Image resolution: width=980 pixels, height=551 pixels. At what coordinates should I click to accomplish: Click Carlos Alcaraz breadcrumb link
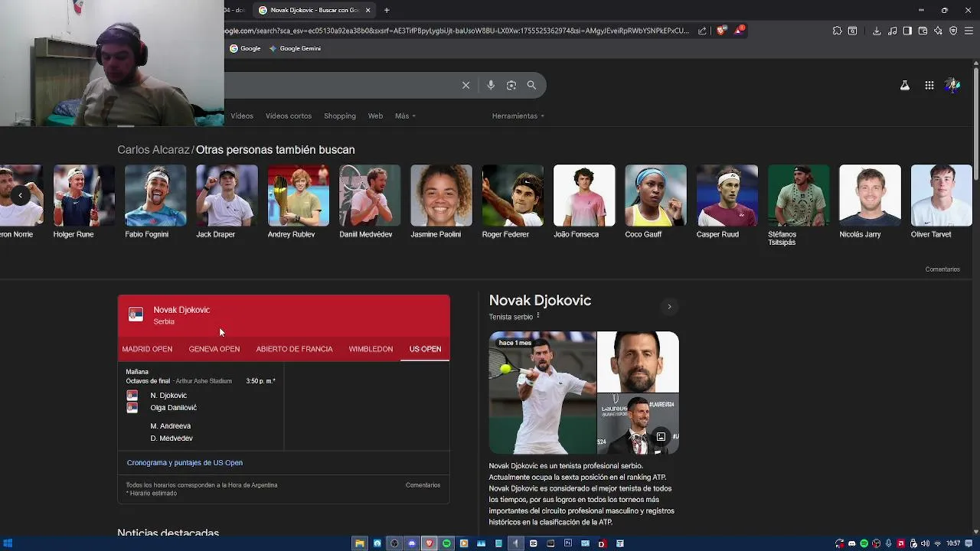point(153,150)
